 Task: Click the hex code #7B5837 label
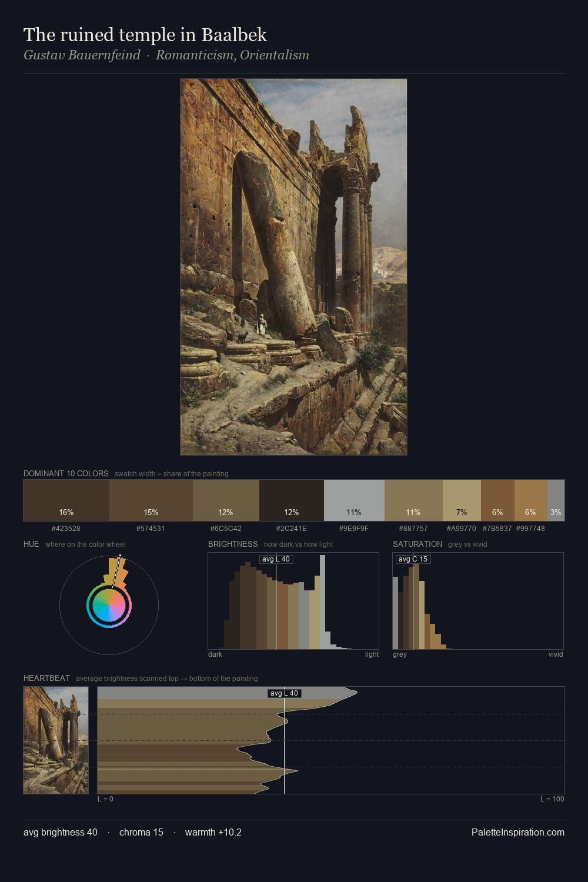pyautogui.click(x=497, y=529)
